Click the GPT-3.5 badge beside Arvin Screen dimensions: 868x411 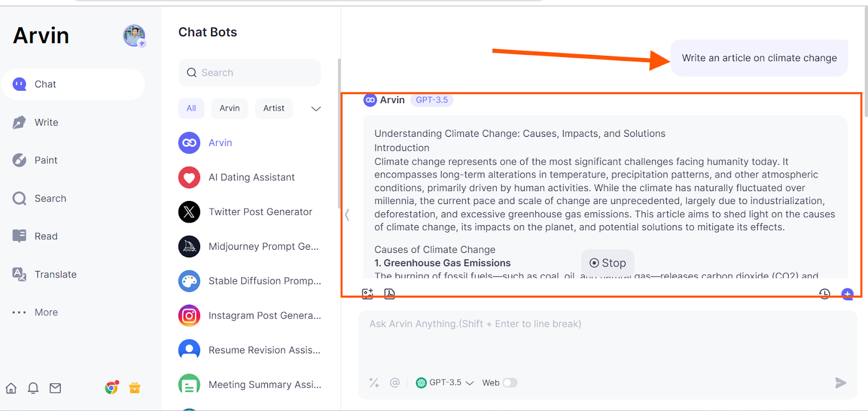[432, 100]
